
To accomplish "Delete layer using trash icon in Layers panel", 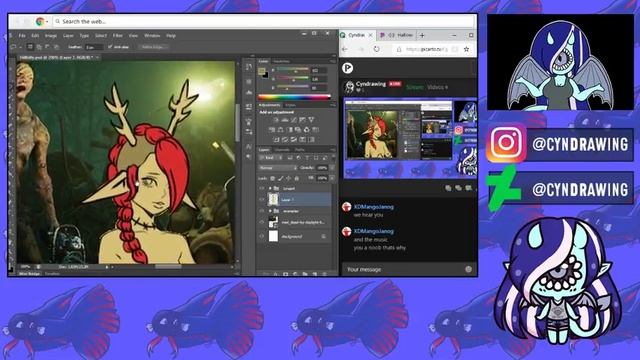I will pos(324,274).
